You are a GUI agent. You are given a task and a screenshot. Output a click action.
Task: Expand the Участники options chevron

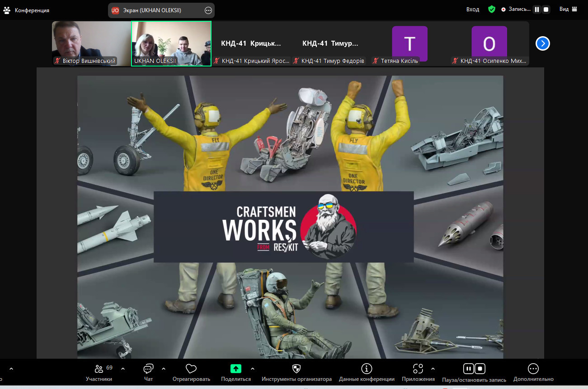[x=123, y=369]
